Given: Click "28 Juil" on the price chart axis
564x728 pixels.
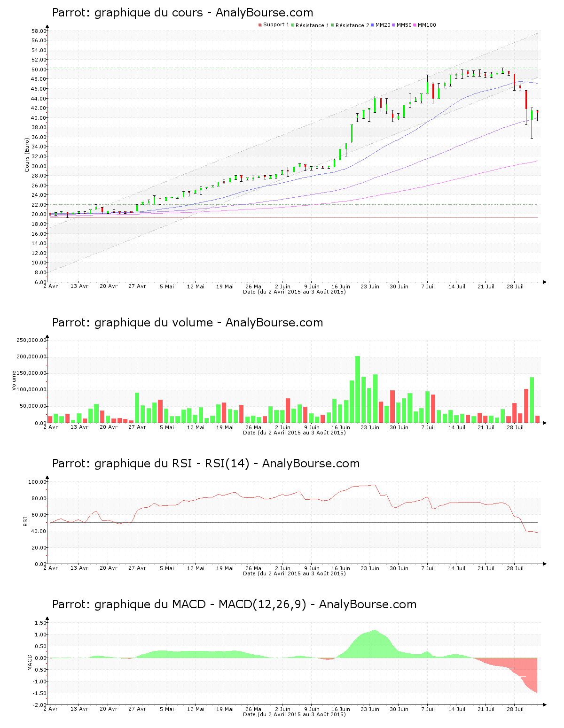Looking at the screenshot, I should pos(515,287).
